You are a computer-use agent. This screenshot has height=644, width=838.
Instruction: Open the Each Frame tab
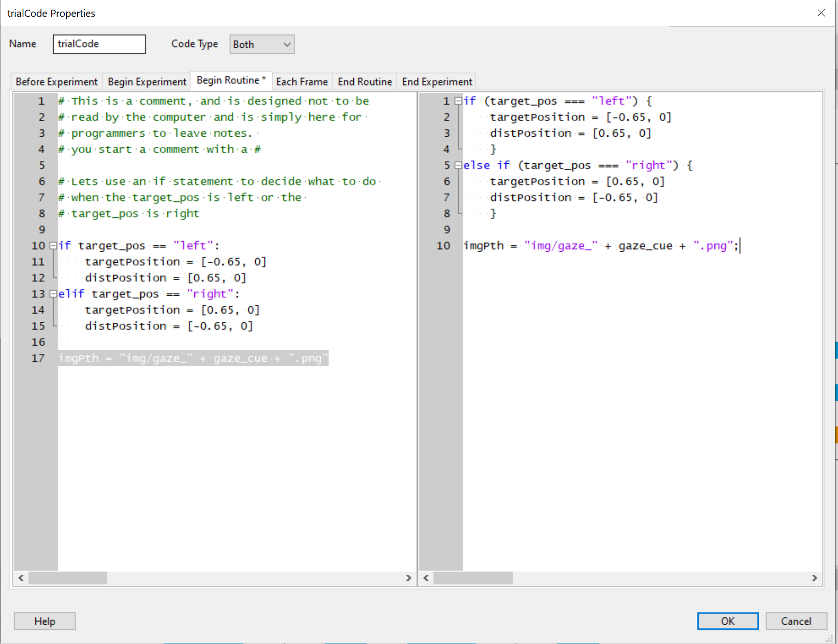coord(302,82)
